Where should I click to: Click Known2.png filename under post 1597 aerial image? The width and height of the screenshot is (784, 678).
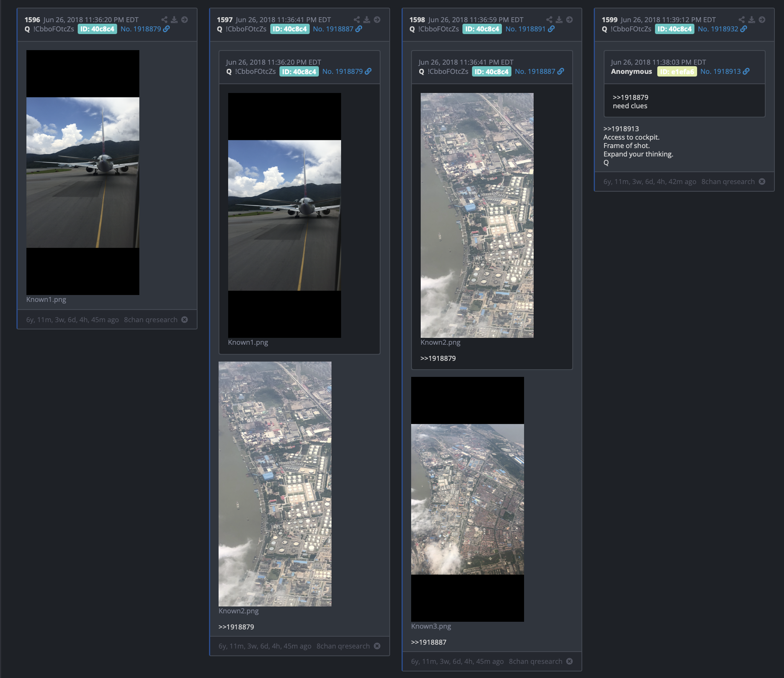coord(238,611)
